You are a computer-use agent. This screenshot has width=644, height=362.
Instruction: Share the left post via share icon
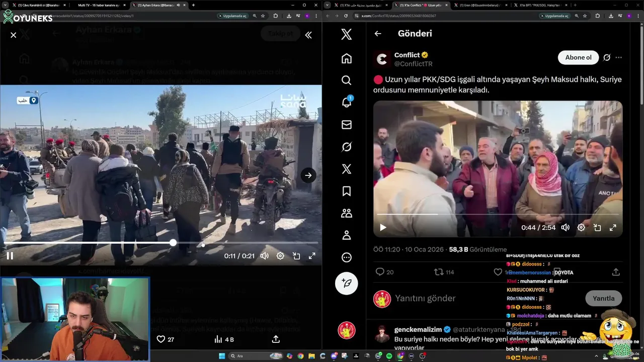coord(276,339)
